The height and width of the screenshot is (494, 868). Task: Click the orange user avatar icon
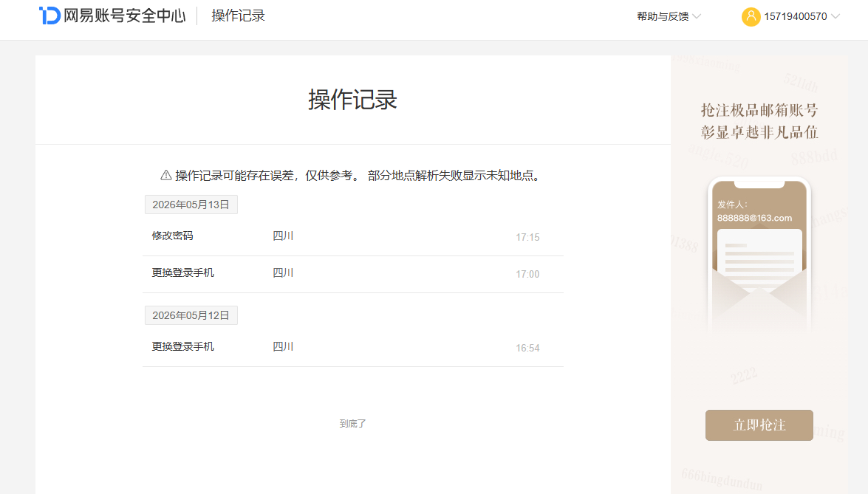[x=751, y=16]
